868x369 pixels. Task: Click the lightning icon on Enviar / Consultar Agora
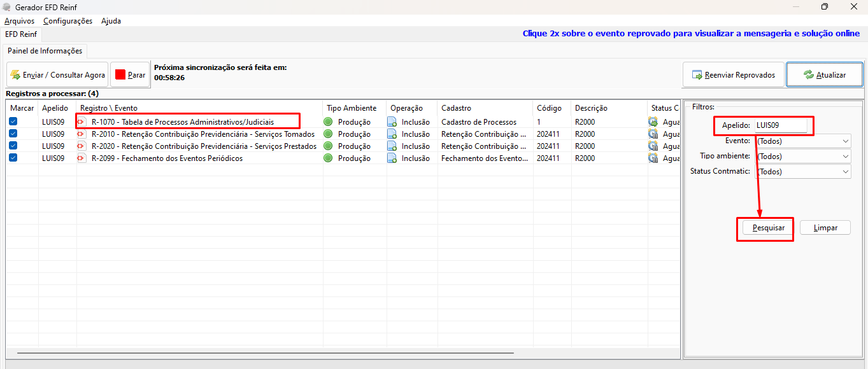(x=15, y=74)
